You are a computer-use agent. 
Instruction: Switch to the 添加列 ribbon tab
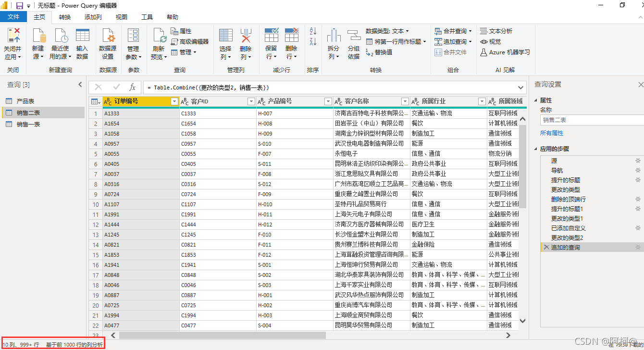93,17
